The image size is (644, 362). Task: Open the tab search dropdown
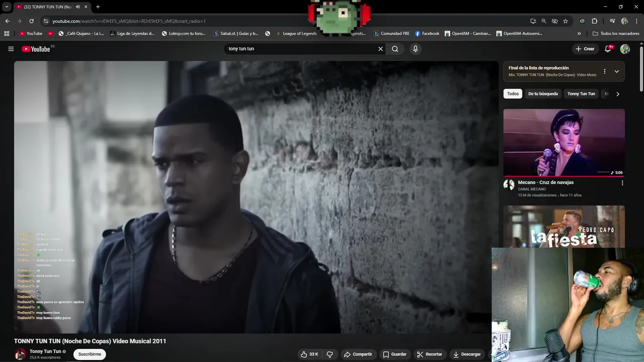6,7
